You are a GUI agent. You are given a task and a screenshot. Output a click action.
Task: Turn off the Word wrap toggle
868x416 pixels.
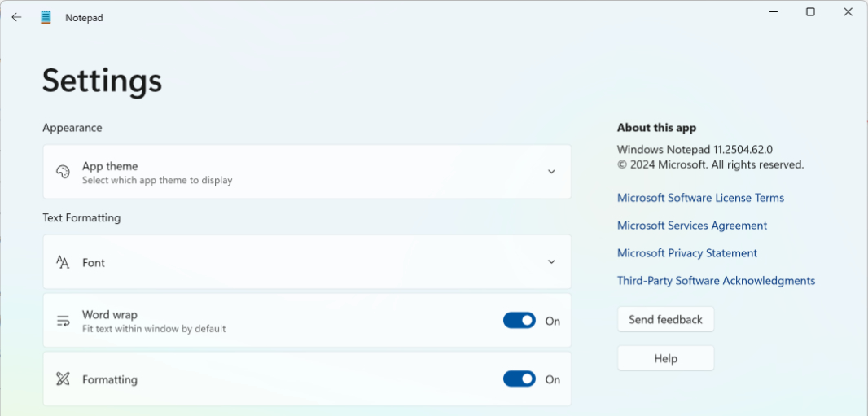click(519, 321)
